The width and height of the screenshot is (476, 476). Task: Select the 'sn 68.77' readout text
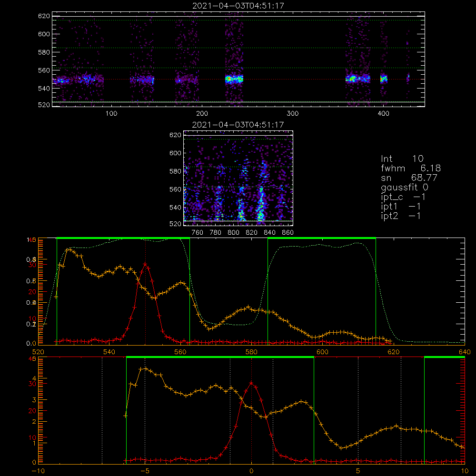pyautogui.click(x=409, y=178)
